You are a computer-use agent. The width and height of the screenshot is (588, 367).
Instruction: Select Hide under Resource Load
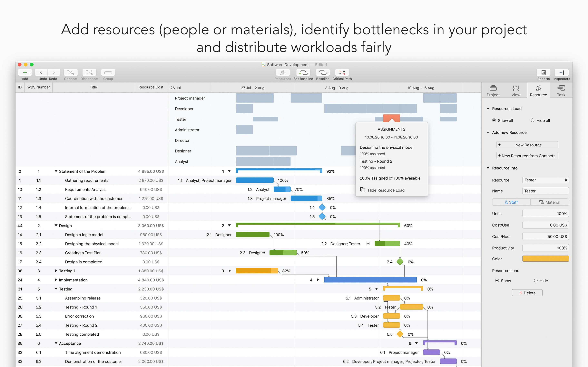[536, 281]
